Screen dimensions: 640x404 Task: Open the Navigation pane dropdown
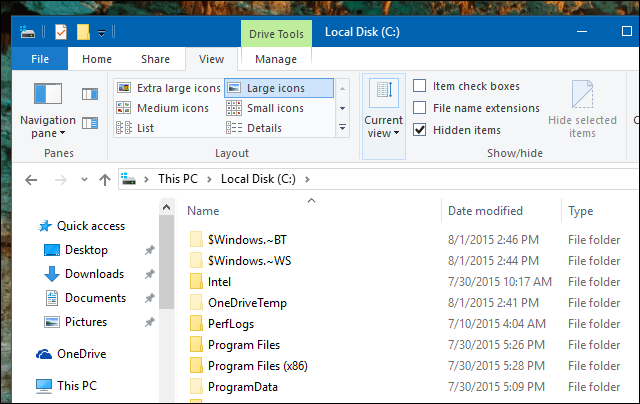48,110
